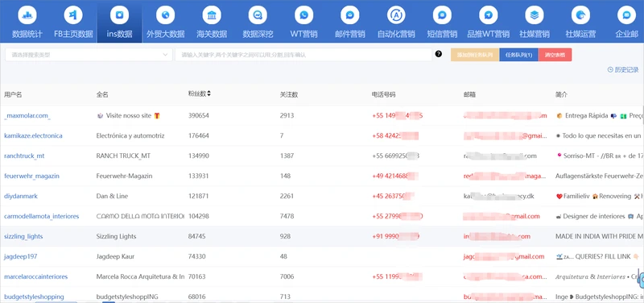644x303 pixels.
Task: Open the ranchtruck_mt username link
Action: 24,156
